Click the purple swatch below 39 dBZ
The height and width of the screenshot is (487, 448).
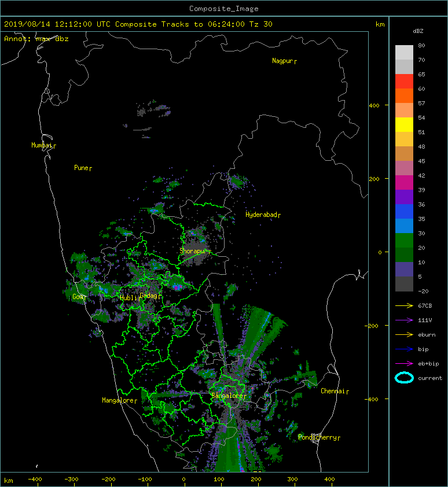[404, 197]
